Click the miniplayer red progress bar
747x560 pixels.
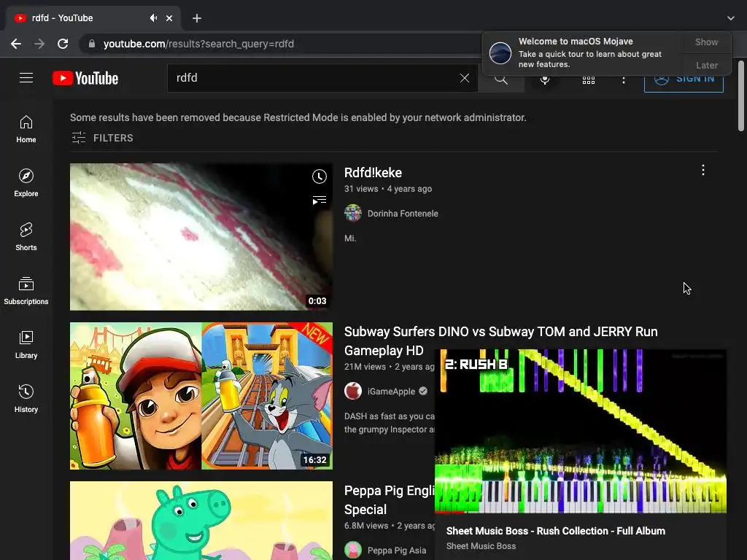(x=450, y=512)
